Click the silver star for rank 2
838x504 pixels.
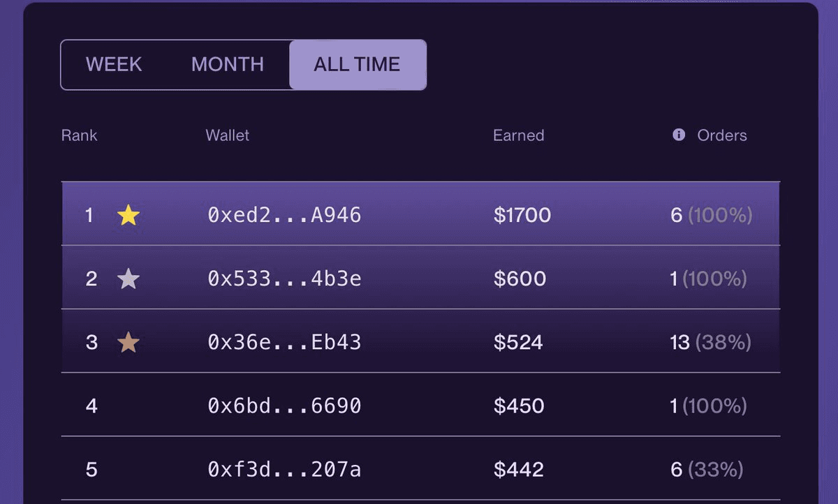click(x=128, y=279)
